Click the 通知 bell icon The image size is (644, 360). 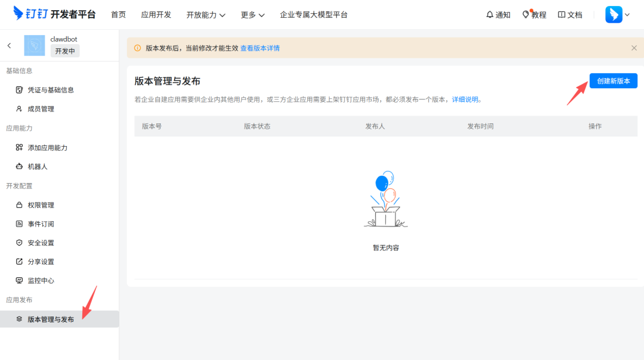[x=490, y=15]
